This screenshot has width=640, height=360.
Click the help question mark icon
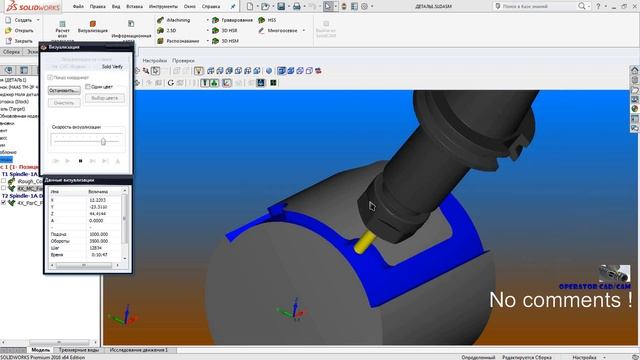(x=598, y=6)
